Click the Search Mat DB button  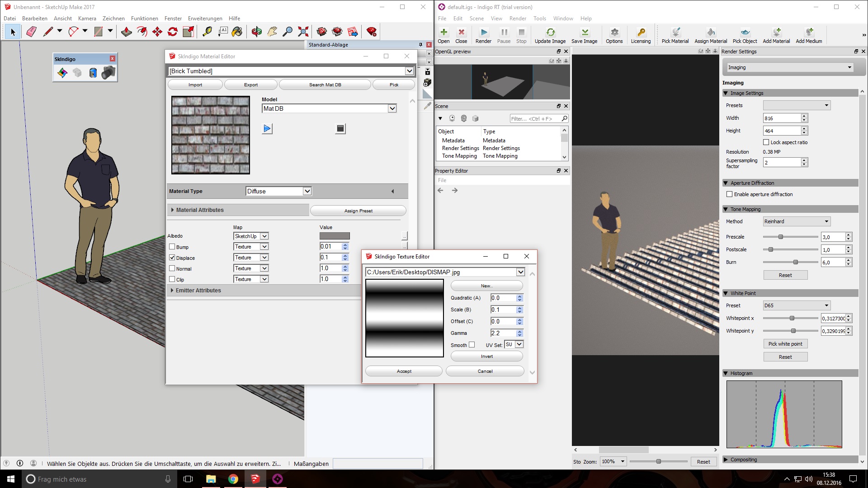point(325,85)
